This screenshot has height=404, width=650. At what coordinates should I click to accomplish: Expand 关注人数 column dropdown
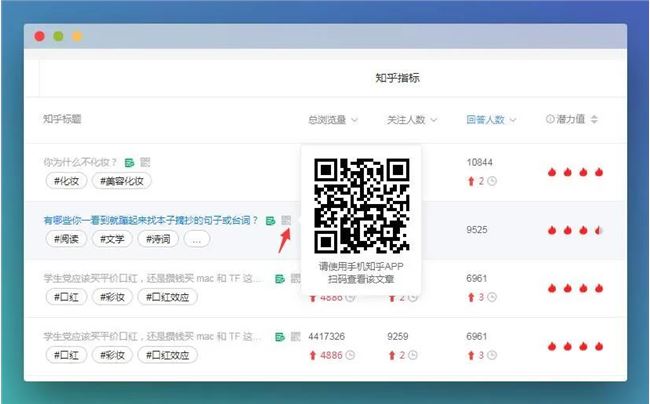point(434,120)
